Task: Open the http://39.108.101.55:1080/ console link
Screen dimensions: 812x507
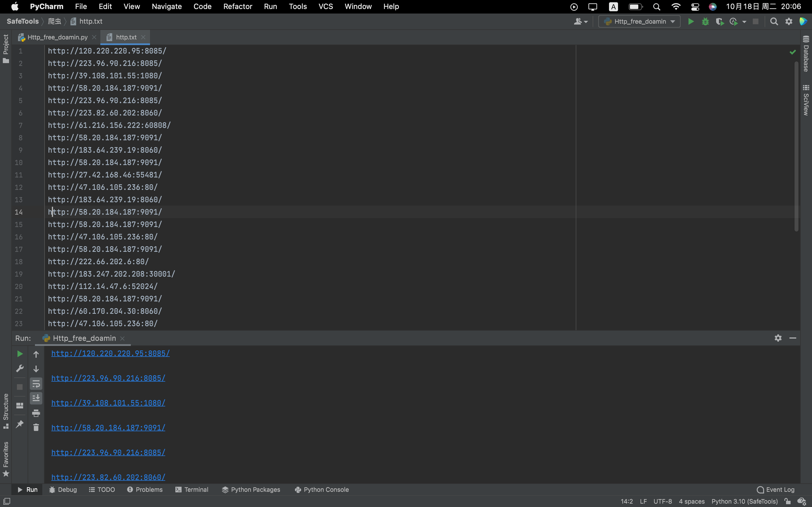Action: click(108, 403)
